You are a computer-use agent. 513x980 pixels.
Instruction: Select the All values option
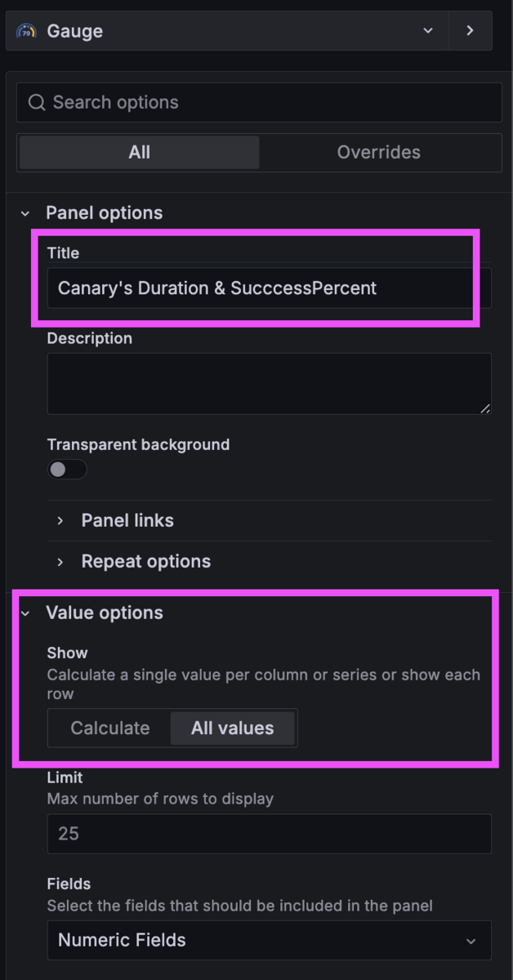click(x=232, y=728)
